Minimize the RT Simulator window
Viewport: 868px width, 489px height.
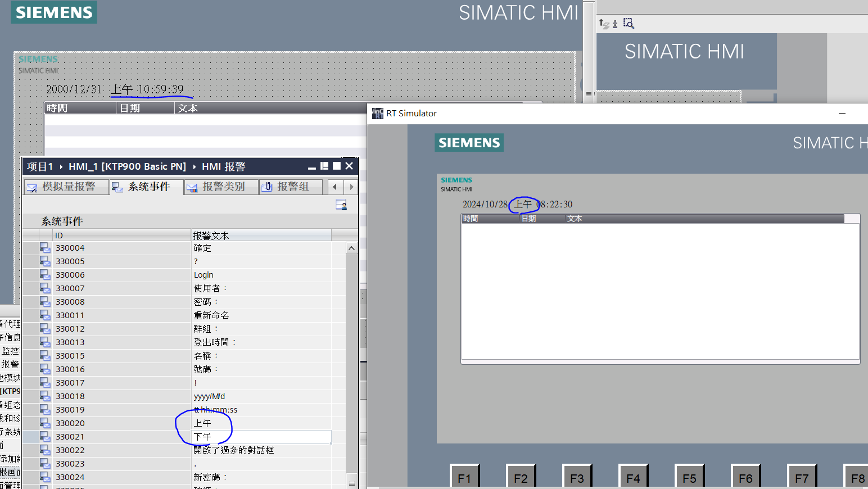click(x=842, y=113)
